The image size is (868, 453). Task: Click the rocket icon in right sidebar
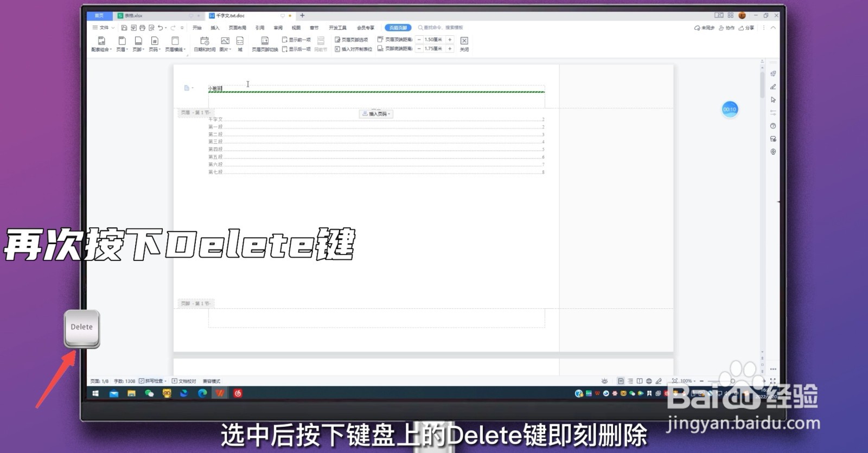[x=773, y=74]
